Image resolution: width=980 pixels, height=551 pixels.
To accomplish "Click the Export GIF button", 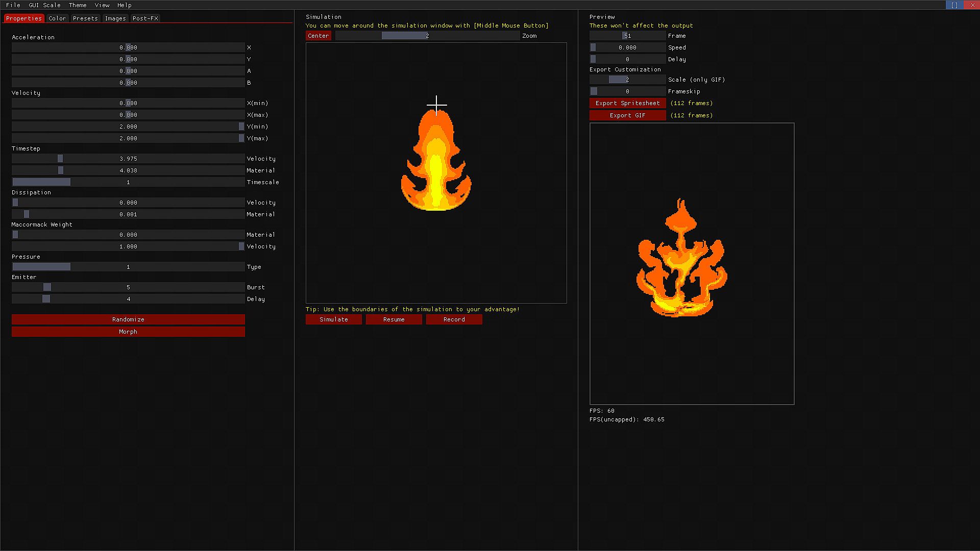I will [x=627, y=115].
